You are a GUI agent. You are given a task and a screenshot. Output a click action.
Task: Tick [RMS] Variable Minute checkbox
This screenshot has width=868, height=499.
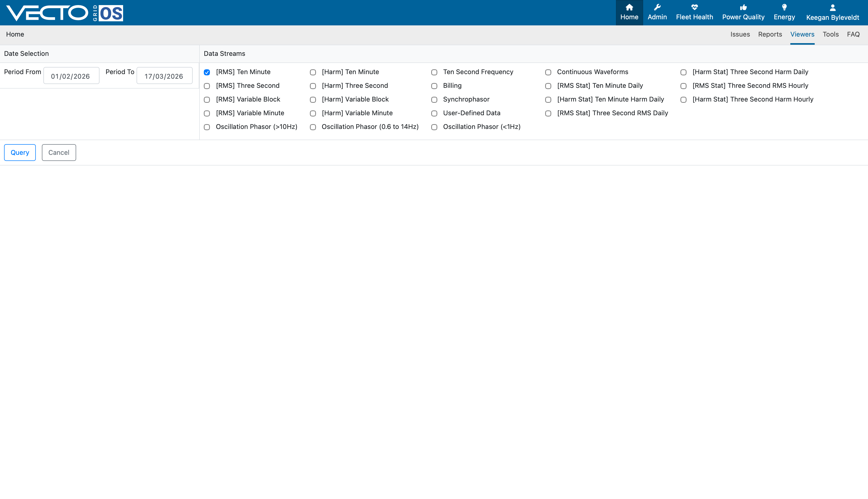pos(207,113)
